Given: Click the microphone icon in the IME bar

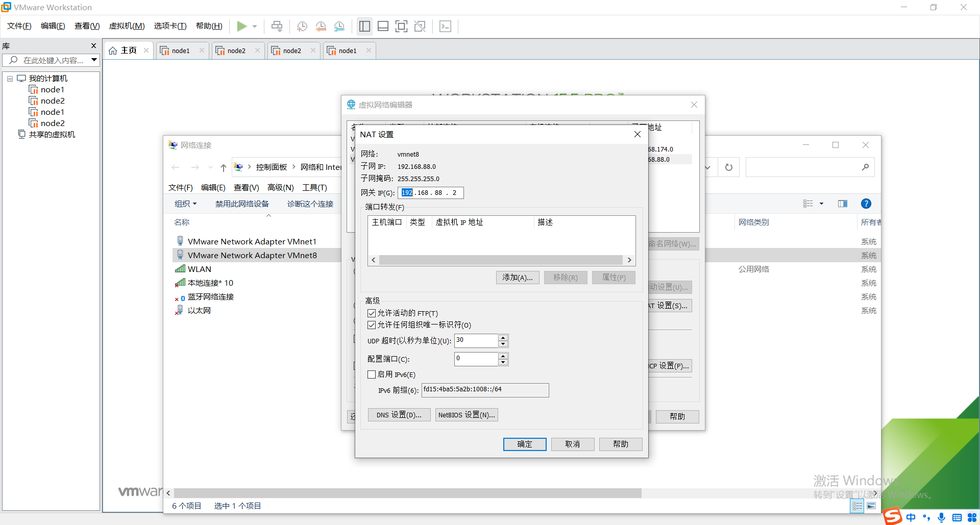Looking at the screenshot, I should point(942,517).
